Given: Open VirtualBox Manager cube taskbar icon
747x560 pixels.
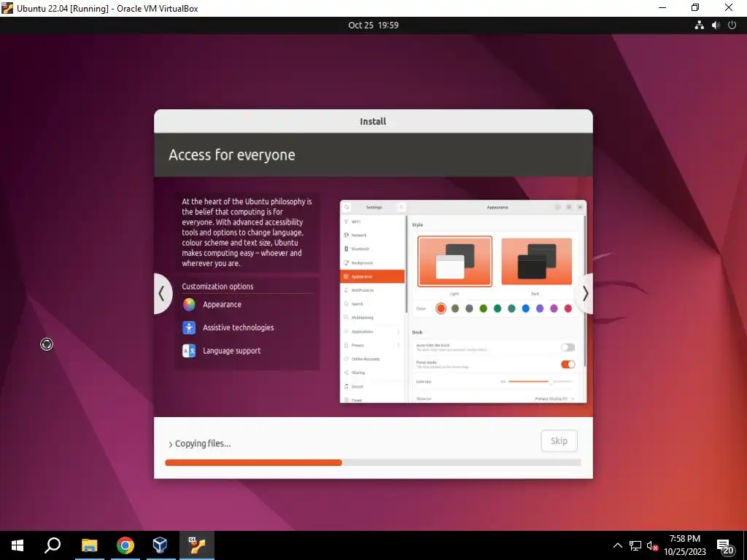Looking at the screenshot, I should click(160, 545).
